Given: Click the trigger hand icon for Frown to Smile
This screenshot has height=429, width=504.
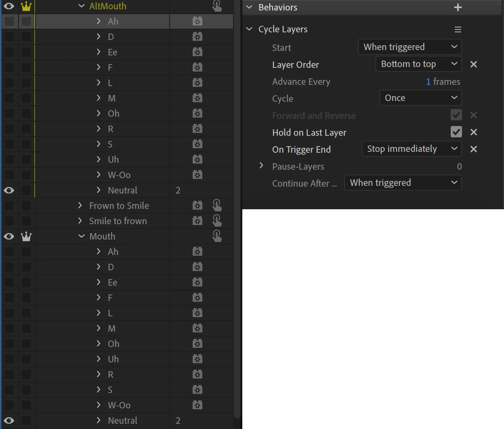Looking at the screenshot, I should tap(217, 206).
